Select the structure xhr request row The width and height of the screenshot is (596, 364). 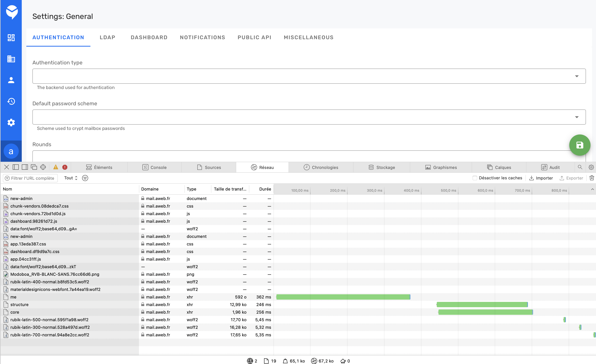(19, 305)
